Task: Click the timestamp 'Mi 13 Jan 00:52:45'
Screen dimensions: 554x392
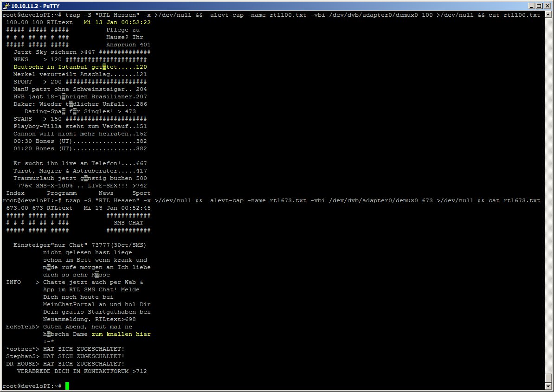Action: click(x=117, y=208)
